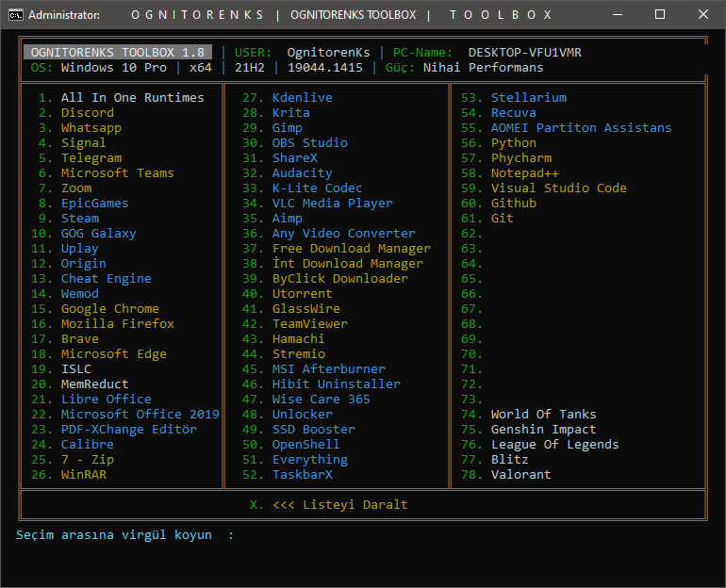Click the 'Steam' list entry
Screen dimensions: 726x588
pyautogui.click(x=80, y=219)
